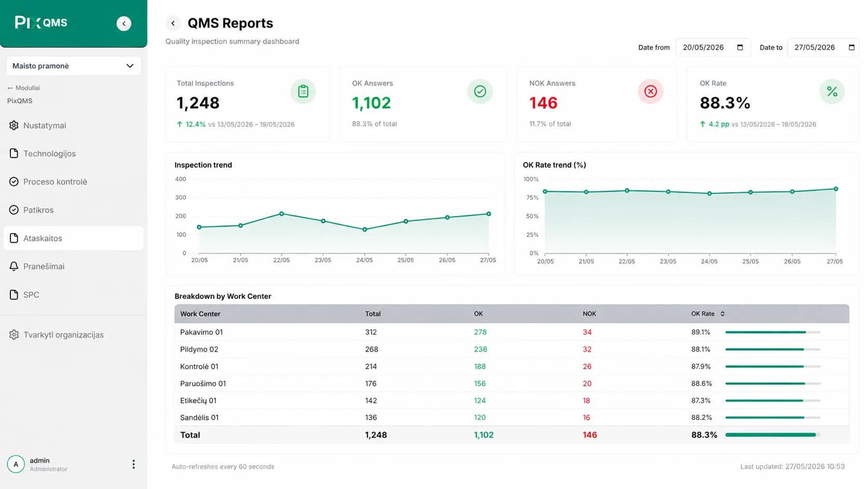Click the Sandėlis 01 OK value 120
868x489 pixels.
point(480,417)
